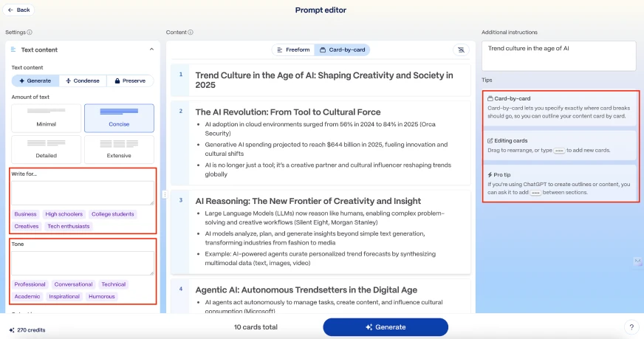Screen dimensions: 644x339
Task: Select the Academic tone chip
Action: click(x=27, y=296)
